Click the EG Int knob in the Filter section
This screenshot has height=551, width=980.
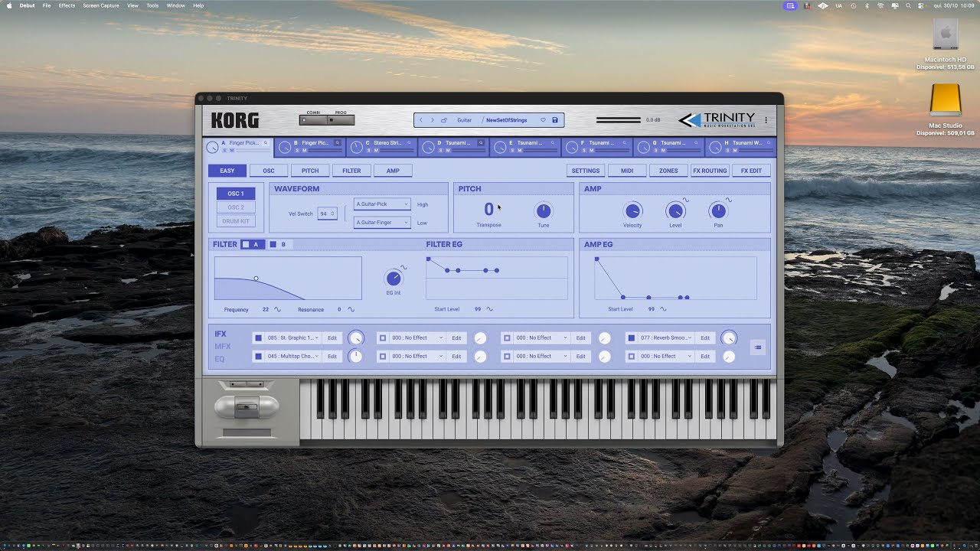pos(394,279)
